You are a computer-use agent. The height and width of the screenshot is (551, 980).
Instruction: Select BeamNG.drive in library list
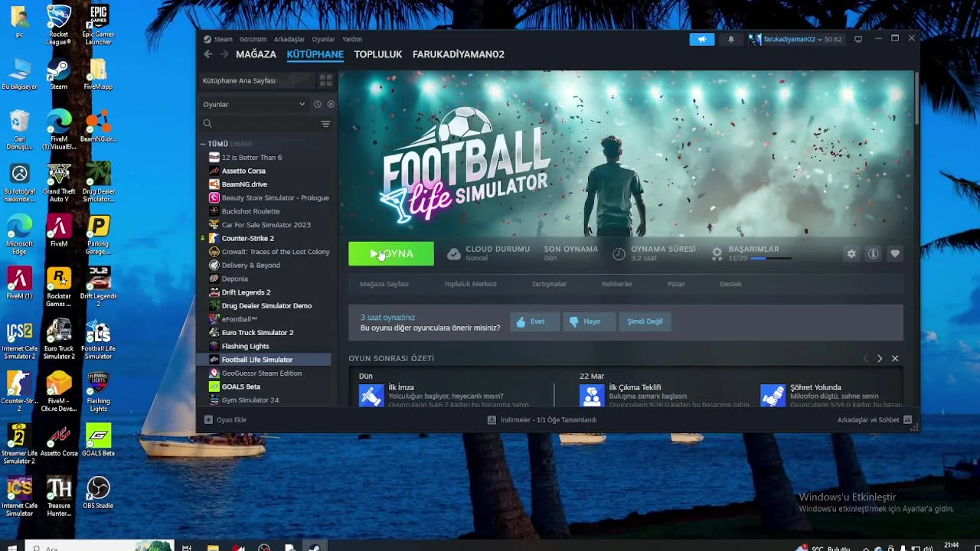[x=244, y=184]
